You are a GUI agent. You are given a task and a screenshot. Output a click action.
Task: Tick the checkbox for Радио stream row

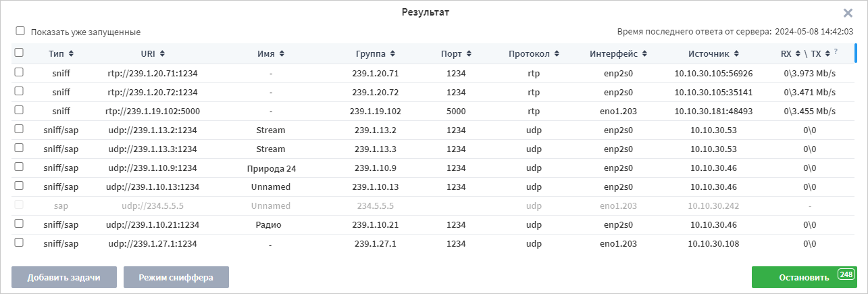[x=19, y=223]
